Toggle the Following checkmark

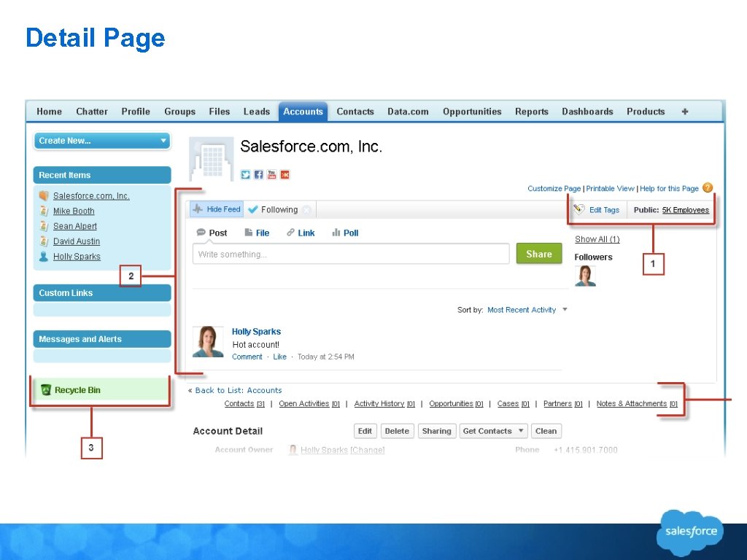[253, 209]
